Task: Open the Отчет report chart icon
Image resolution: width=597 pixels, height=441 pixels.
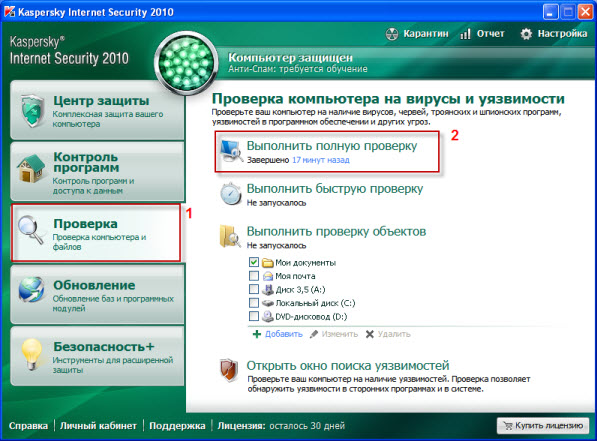Action: click(465, 34)
